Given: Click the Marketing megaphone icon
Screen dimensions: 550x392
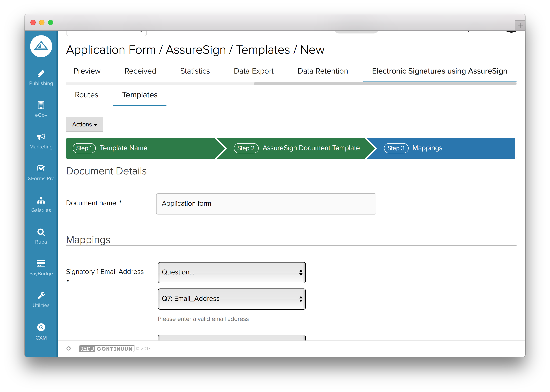Looking at the screenshot, I should pyautogui.click(x=41, y=137).
